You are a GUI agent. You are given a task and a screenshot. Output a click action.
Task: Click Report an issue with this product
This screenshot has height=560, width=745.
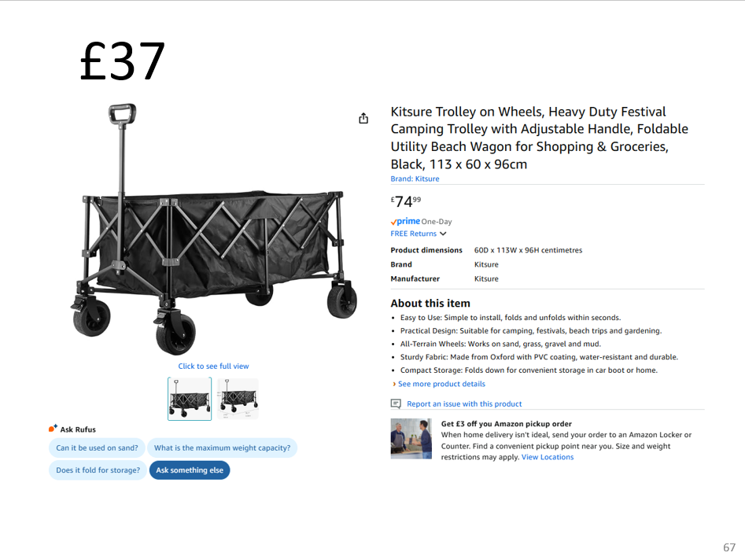click(x=464, y=403)
